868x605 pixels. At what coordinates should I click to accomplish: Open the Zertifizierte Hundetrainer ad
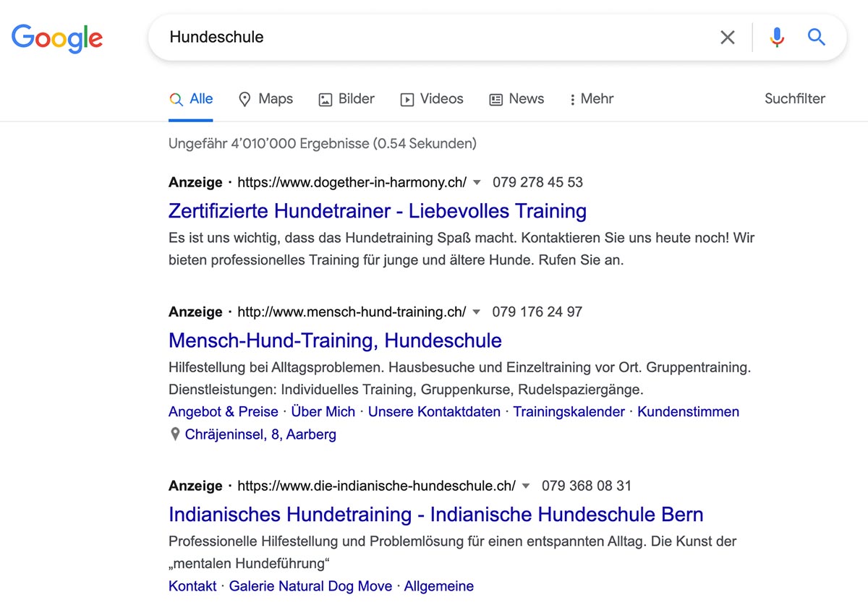point(377,211)
